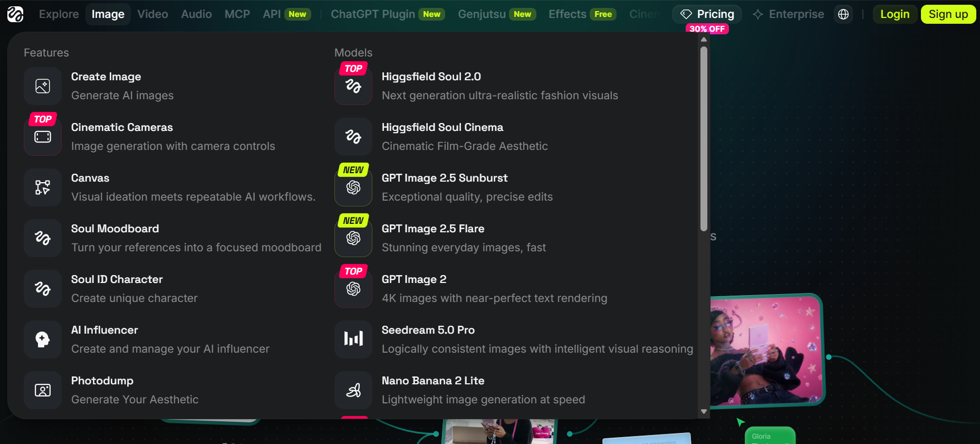The height and width of the screenshot is (444, 980).
Task: Click the Sign up button
Action: pos(948,14)
